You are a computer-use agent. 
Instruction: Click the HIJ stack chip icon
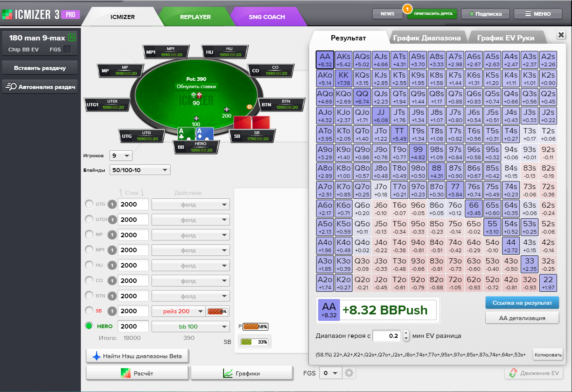click(112, 266)
